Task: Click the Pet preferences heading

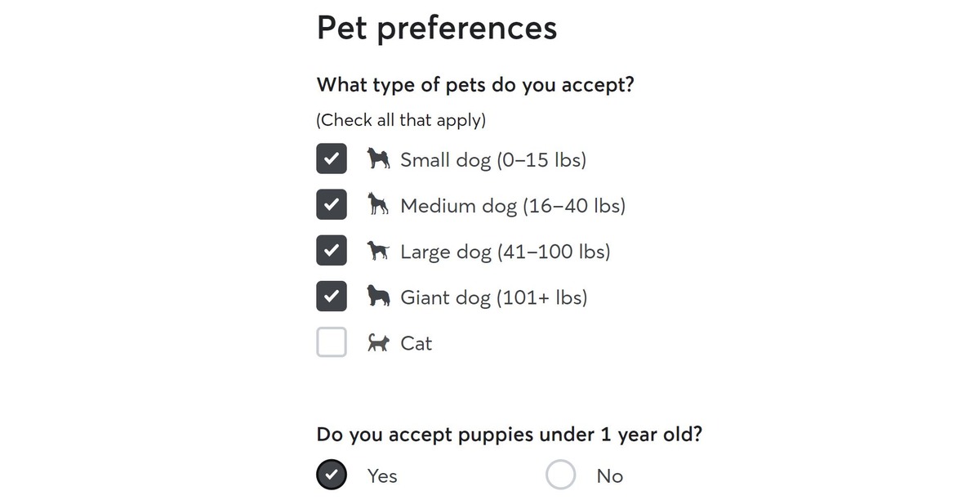Action: (x=436, y=27)
